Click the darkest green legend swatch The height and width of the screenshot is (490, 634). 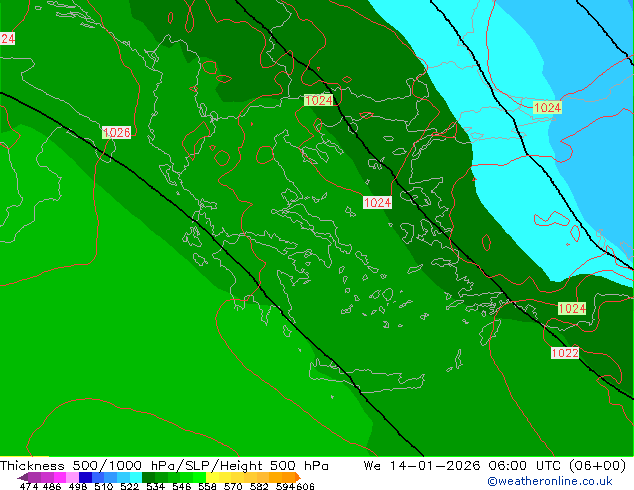pos(148,477)
